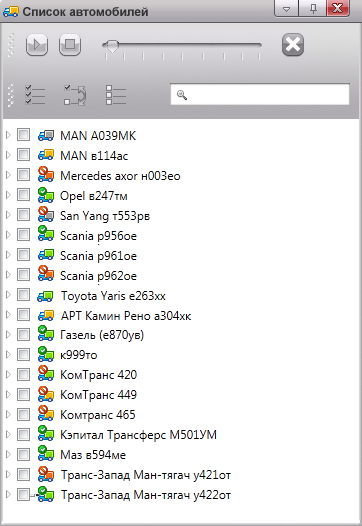
Task: Click the blocked truck icon for Mercedes axor
Action: 46,175
